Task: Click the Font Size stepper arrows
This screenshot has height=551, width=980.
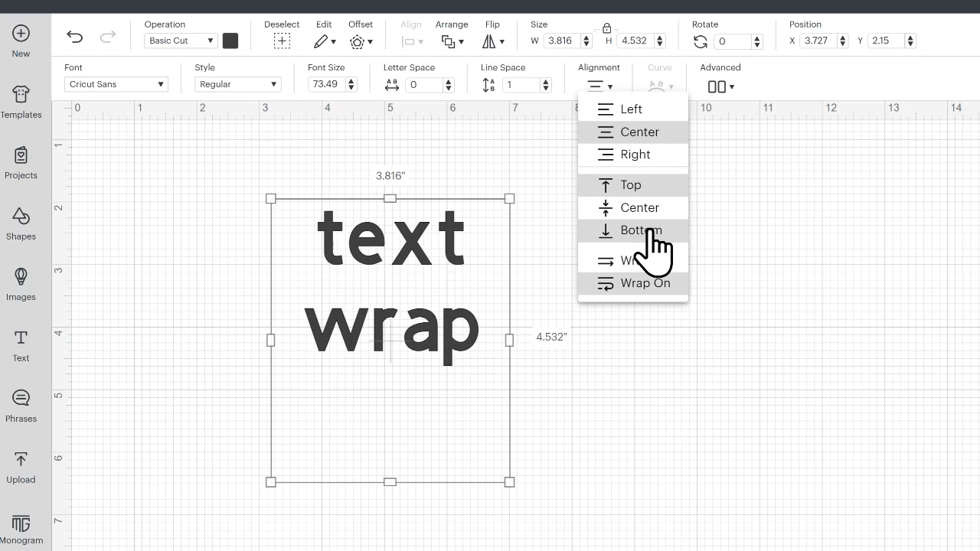Action: point(352,84)
